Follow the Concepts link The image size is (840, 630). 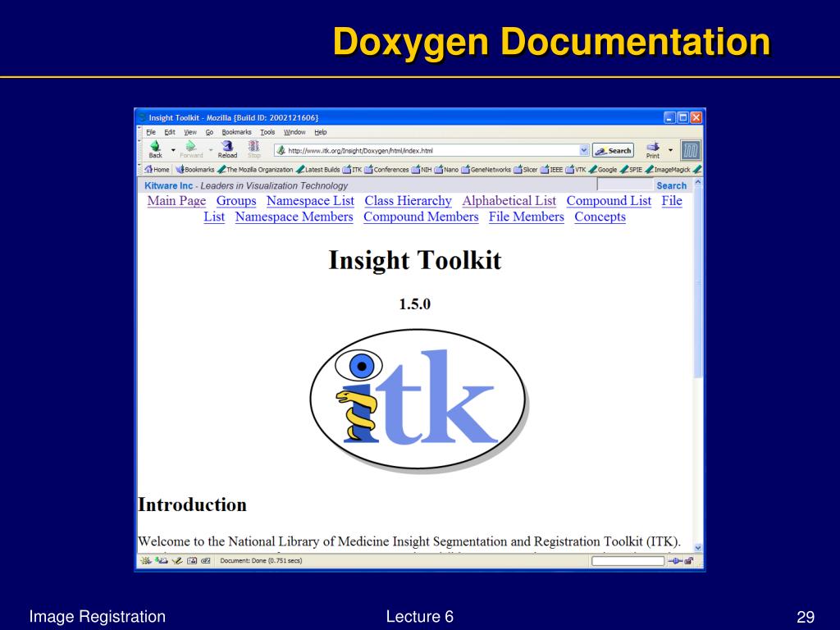point(600,217)
